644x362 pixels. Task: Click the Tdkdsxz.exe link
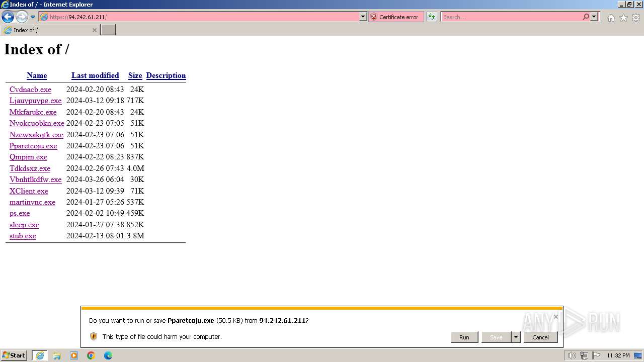[30, 168]
